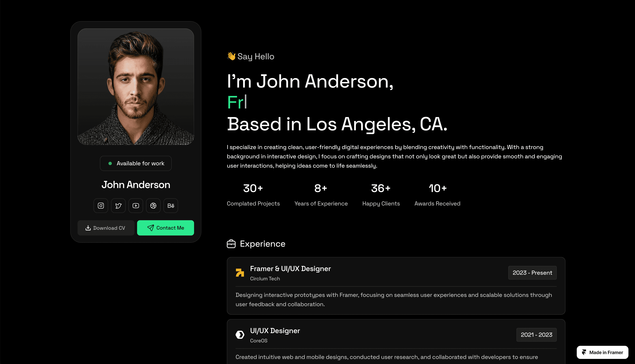Click the briefcase icon beside Experience
This screenshot has height=364, width=635.
point(231,244)
